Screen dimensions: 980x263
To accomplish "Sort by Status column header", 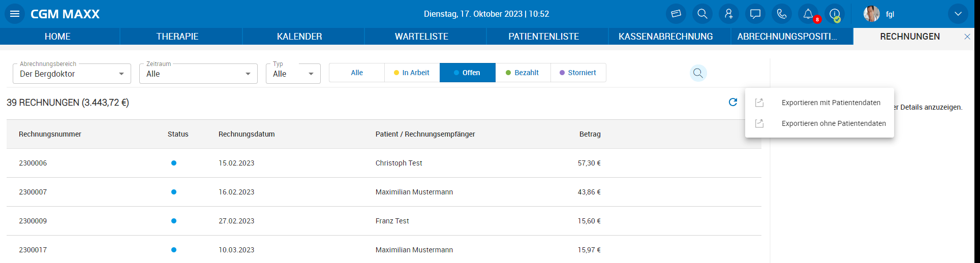I will 178,134.
